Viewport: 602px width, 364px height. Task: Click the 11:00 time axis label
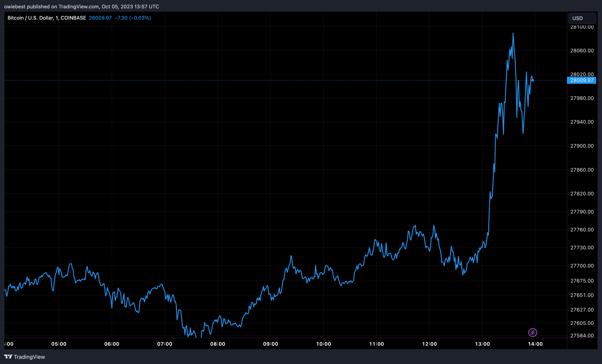[377, 344]
